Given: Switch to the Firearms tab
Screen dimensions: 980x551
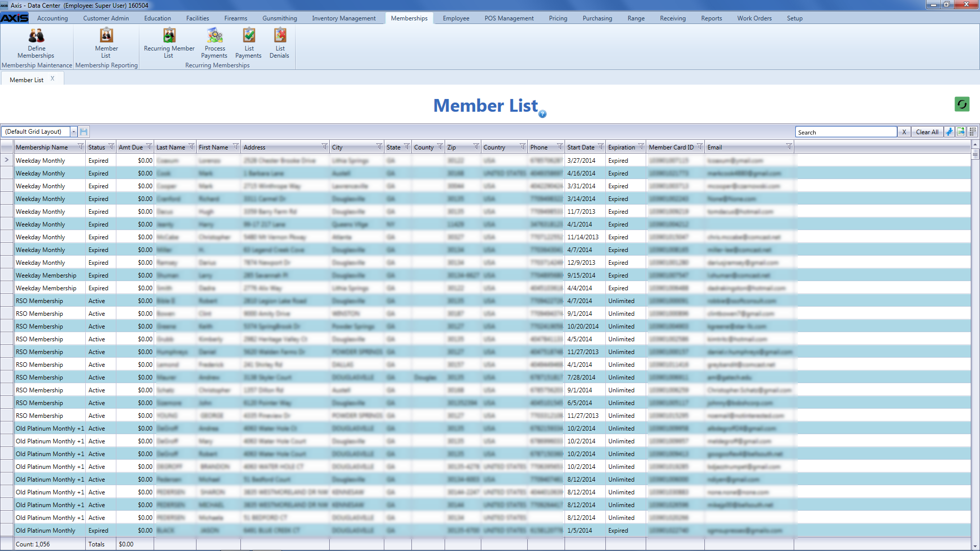Looking at the screenshot, I should coord(236,18).
